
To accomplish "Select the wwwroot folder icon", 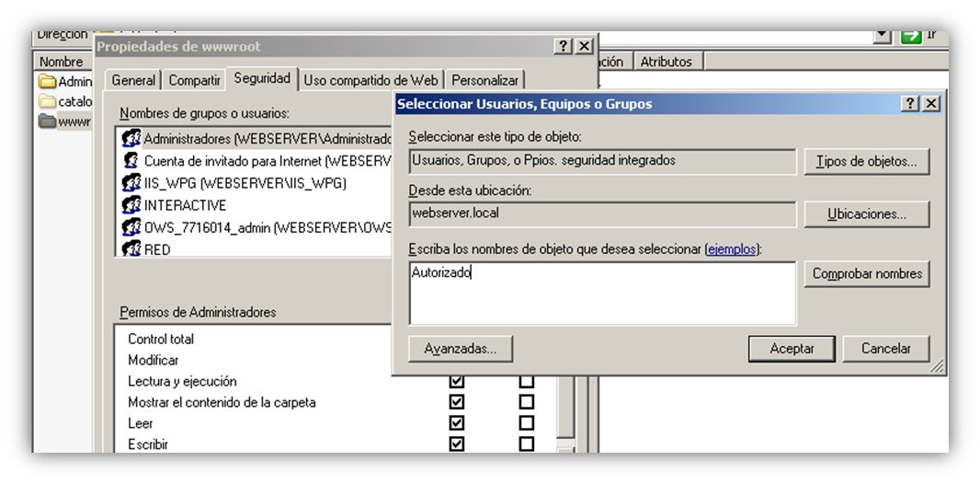I will (x=47, y=121).
